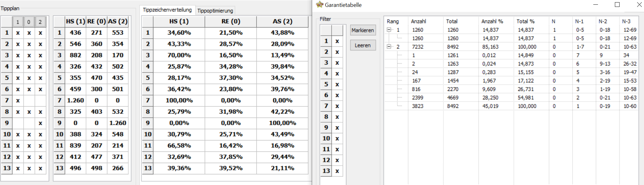Minimize the Garantietabelle window
This screenshot has width=644, height=185.
click(595, 5)
